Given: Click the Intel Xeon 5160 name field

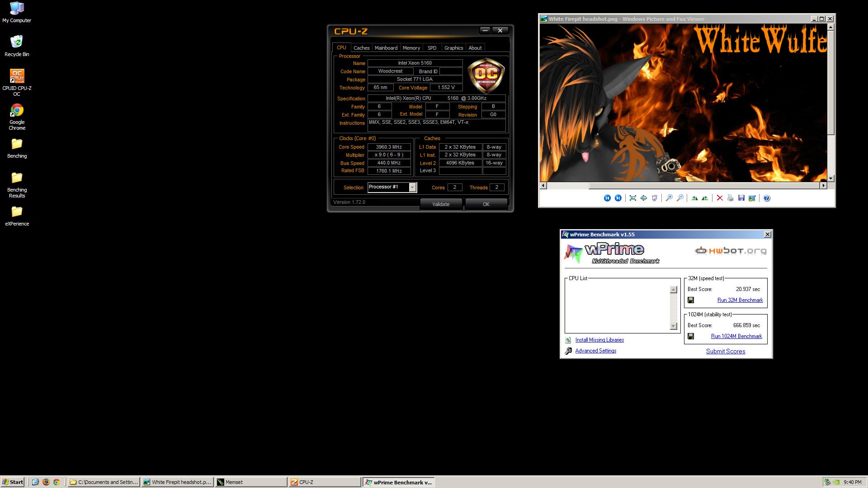Looking at the screenshot, I should [x=415, y=63].
